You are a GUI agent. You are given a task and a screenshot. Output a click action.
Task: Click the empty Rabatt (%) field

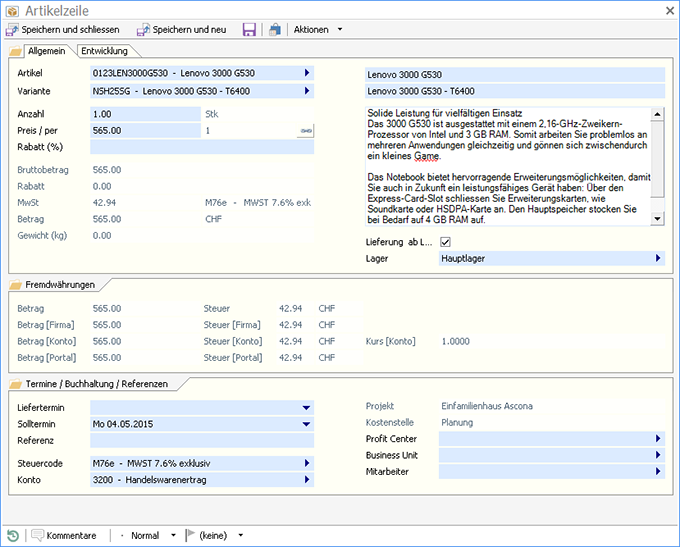(x=202, y=147)
